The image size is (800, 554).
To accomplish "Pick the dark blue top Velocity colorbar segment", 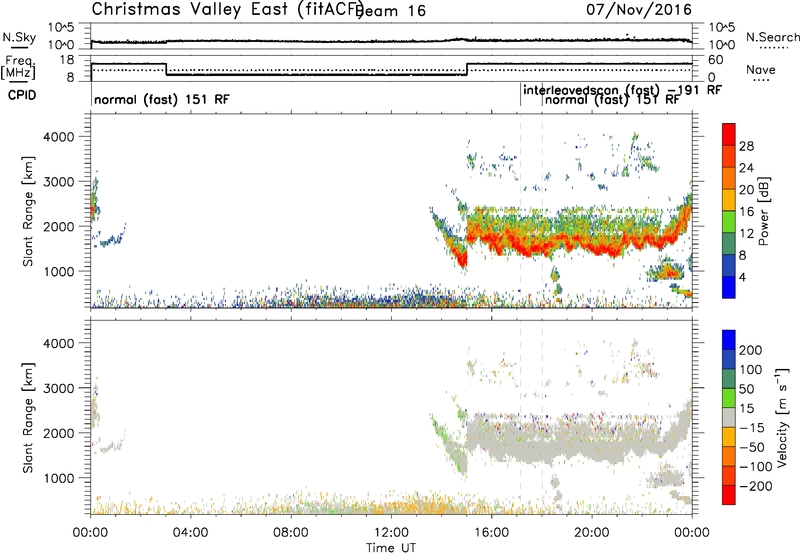I will coord(729,340).
